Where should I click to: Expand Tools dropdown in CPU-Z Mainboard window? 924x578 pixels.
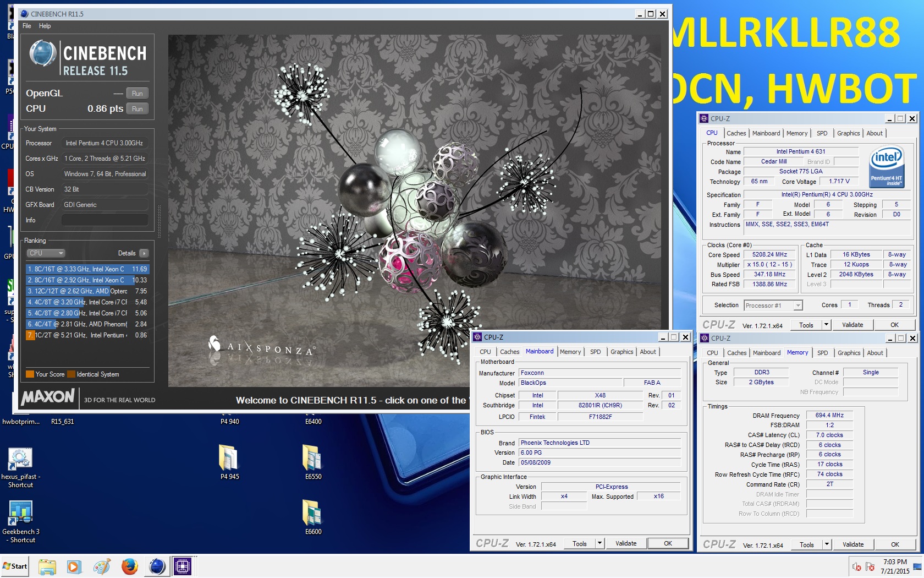point(599,543)
